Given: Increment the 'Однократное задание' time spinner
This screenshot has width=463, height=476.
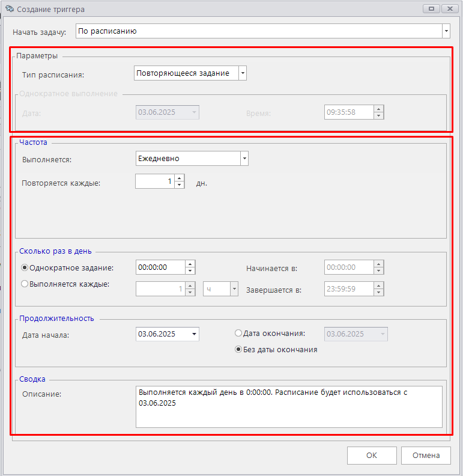Looking at the screenshot, I should [x=190, y=264].
